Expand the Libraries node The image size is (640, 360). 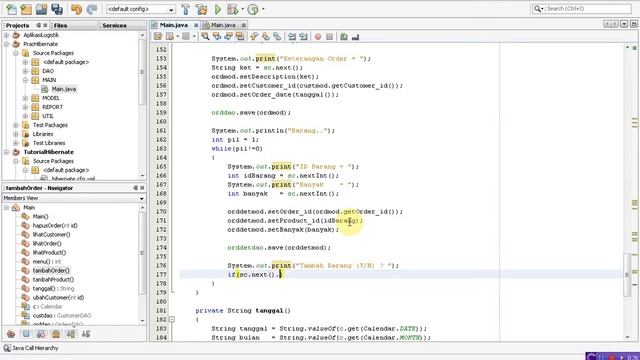16,134
